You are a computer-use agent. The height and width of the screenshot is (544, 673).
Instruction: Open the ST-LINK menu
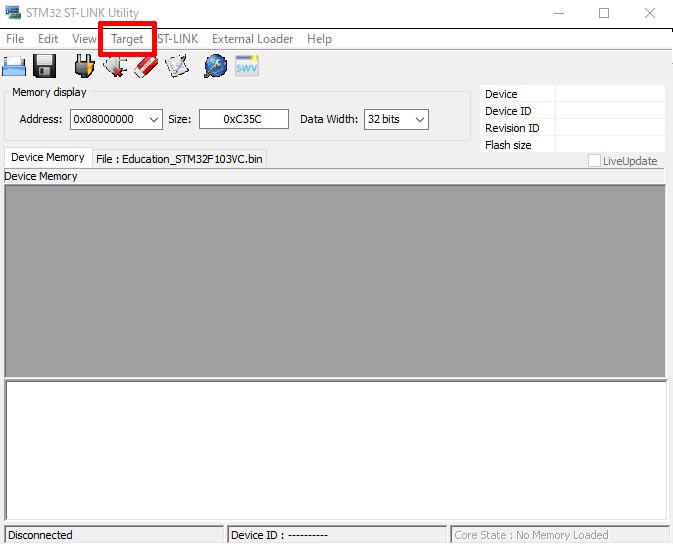[178, 39]
